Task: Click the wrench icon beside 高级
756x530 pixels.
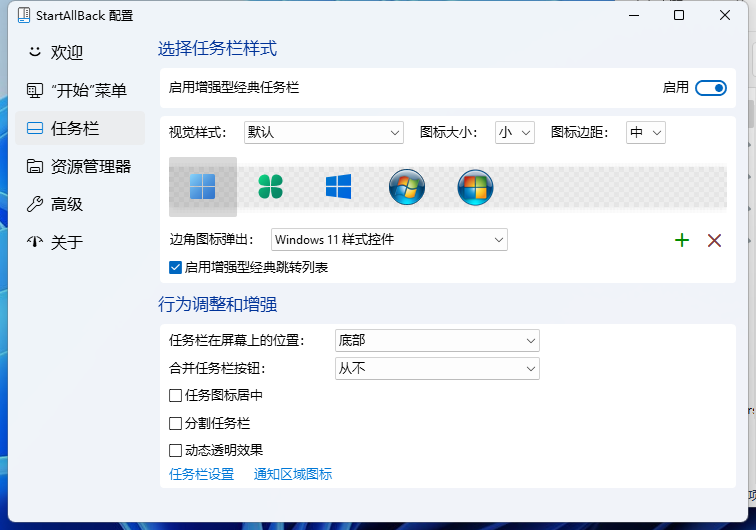Action: pos(35,204)
